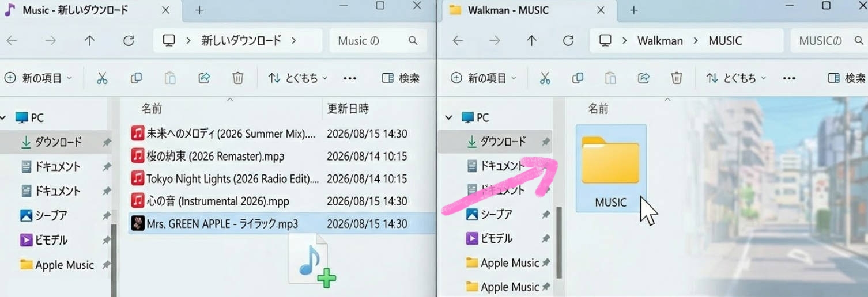The image size is (868, 297).
Task: Go back in the Music window
Action: (x=12, y=41)
